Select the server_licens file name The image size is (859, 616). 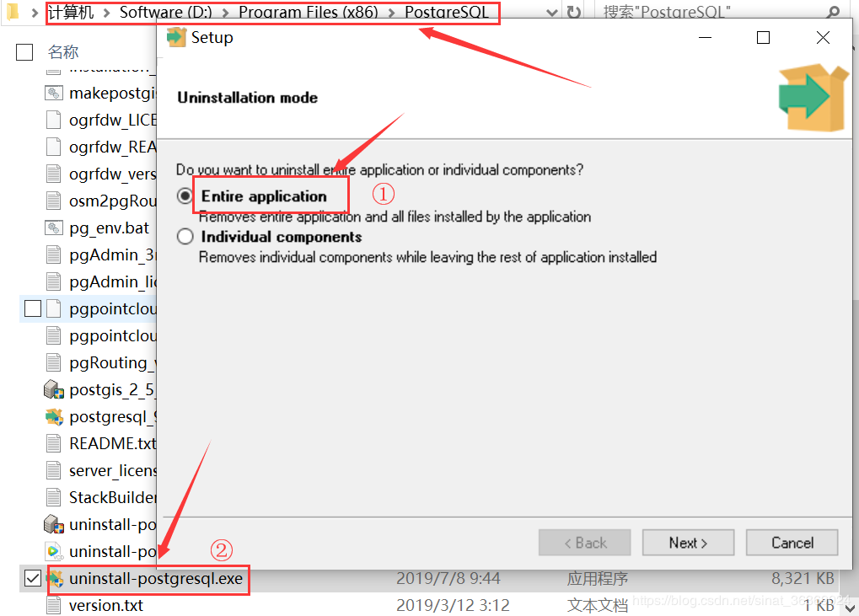(113, 471)
